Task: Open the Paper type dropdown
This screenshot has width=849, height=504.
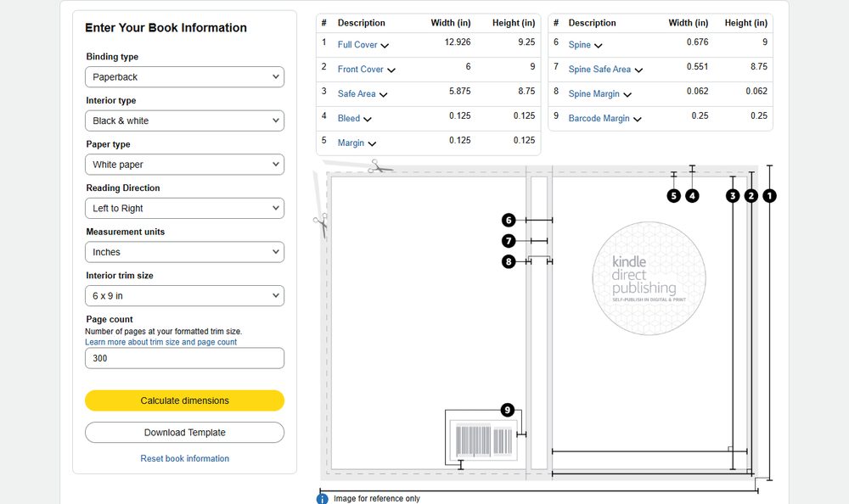Action: (x=184, y=165)
